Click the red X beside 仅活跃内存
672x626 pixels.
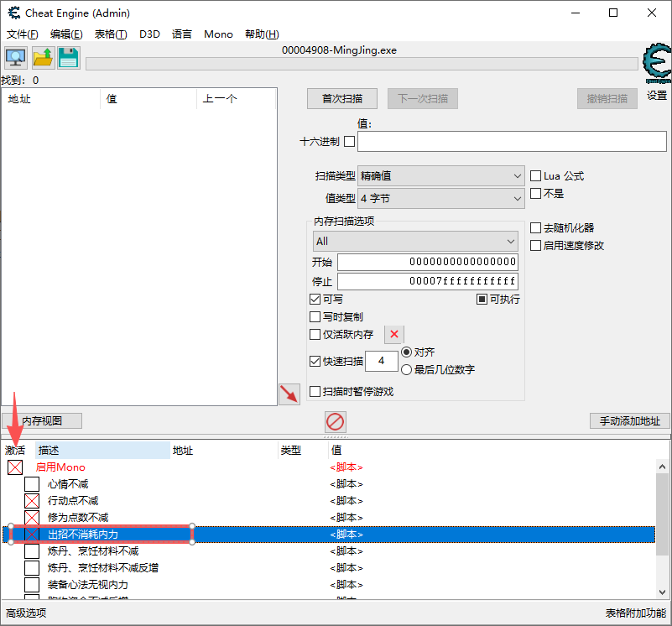click(x=394, y=334)
